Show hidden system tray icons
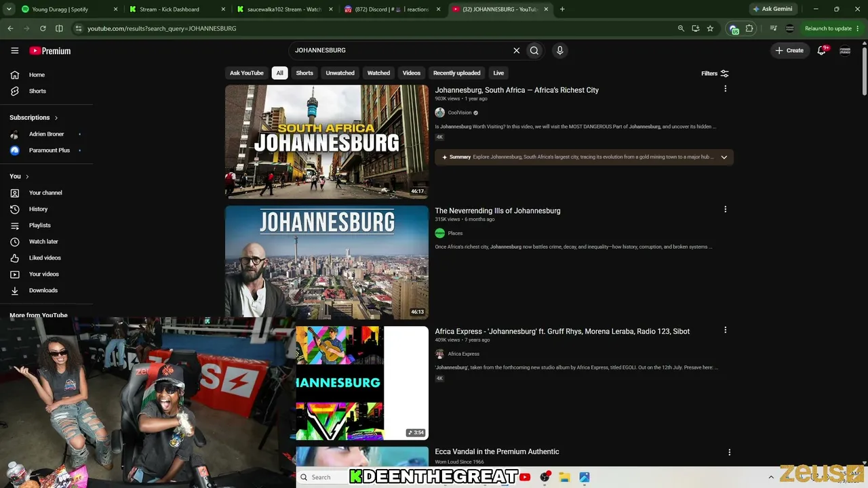Viewport: 868px width, 488px height. coord(771,477)
